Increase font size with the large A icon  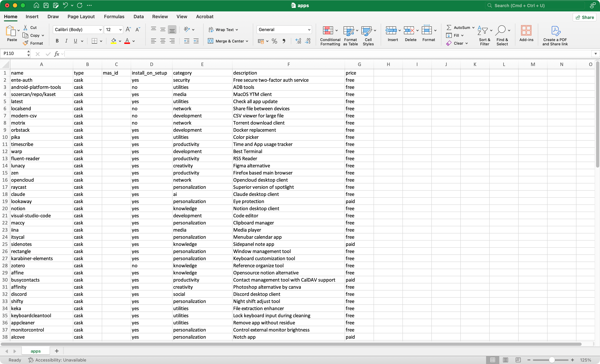click(x=128, y=29)
